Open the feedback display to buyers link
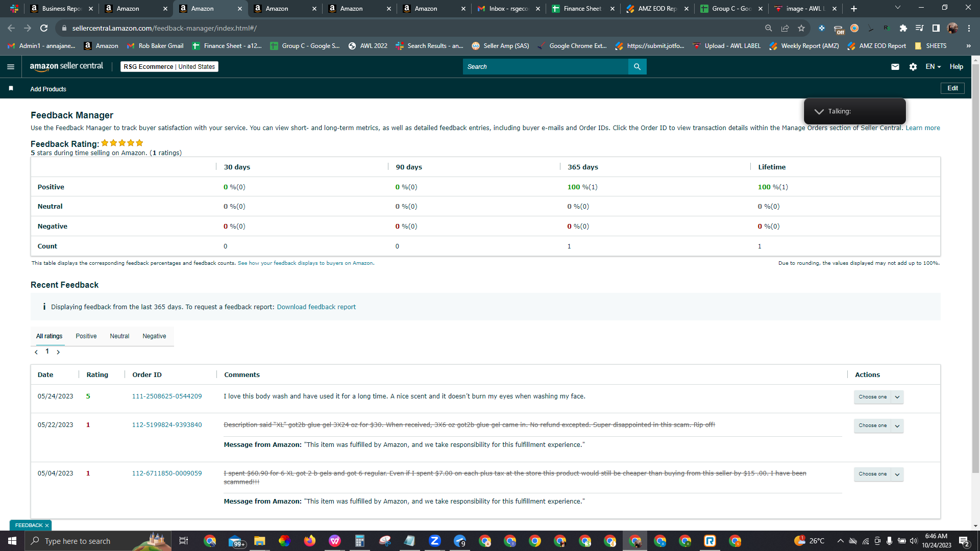The image size is (980, 551). coord(305,263)
